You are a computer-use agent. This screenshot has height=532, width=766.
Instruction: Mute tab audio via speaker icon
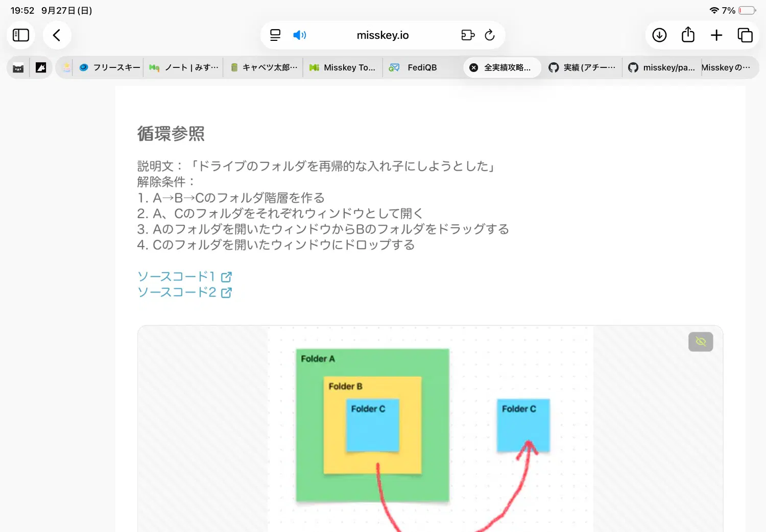(299, 35)
